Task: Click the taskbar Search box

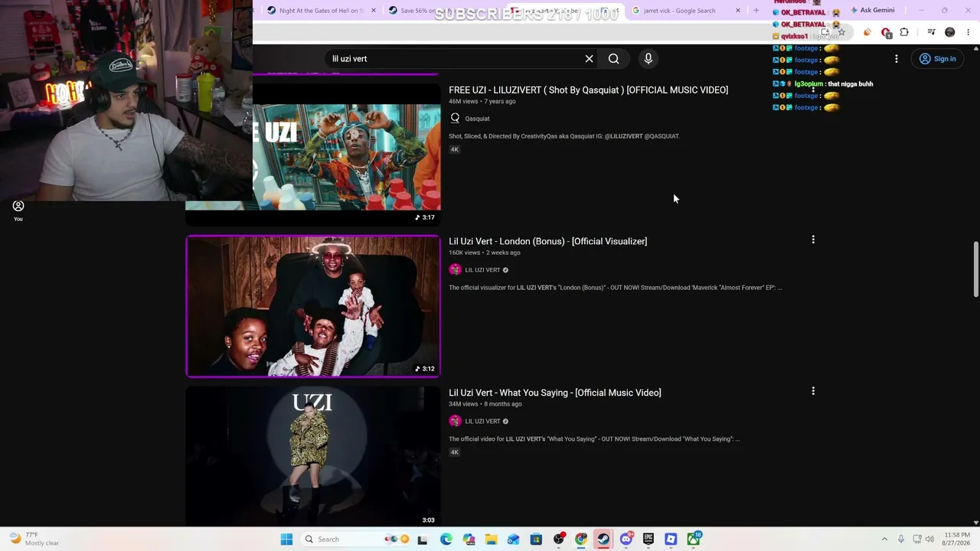Action: click(x=356, y=540)
